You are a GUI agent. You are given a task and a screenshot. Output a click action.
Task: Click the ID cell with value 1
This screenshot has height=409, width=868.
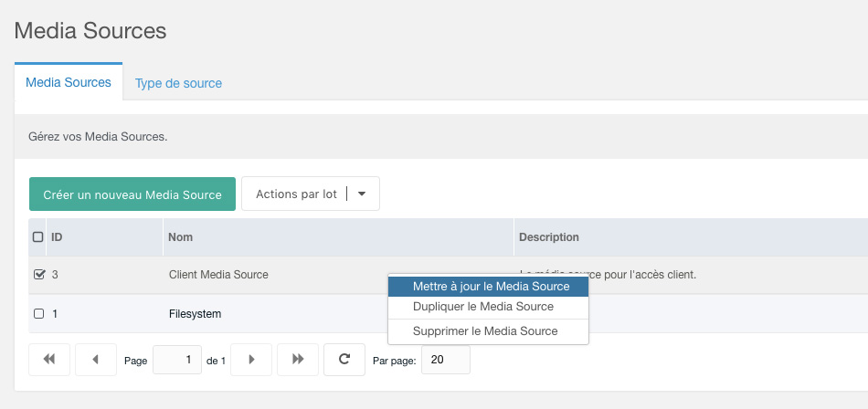(55, 314)
